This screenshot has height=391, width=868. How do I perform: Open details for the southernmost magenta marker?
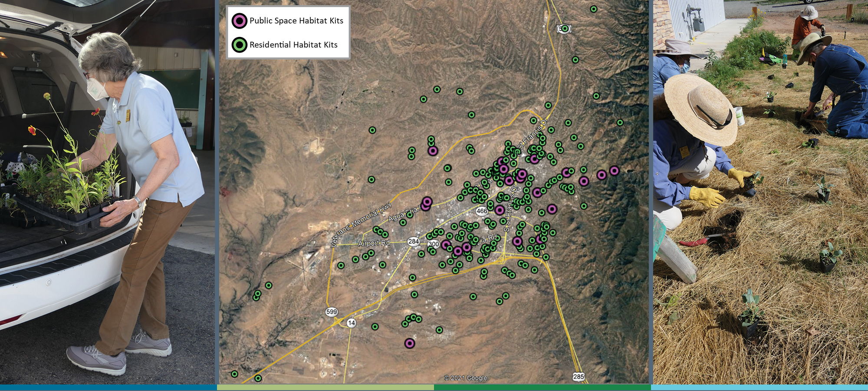[x=410, y=344]
